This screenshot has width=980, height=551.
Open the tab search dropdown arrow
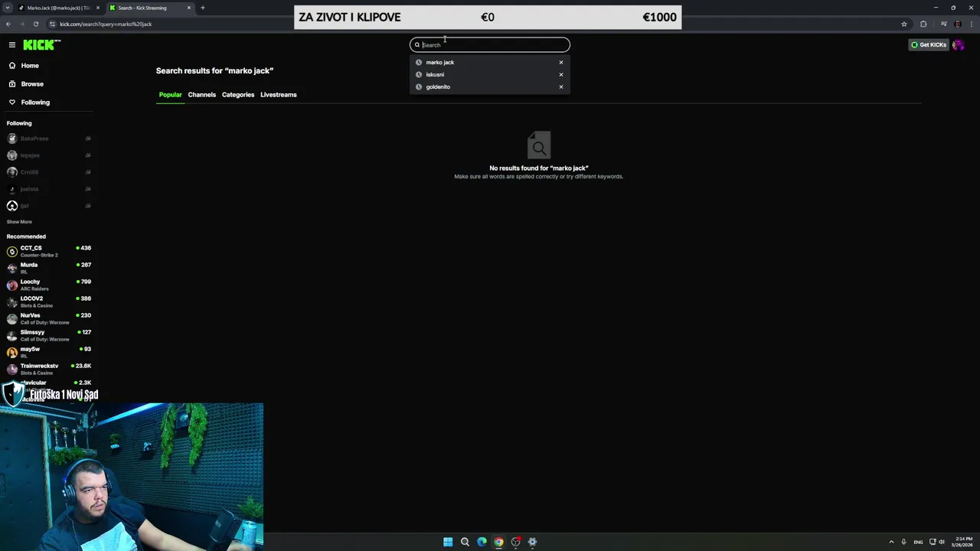pyautogui.click(x=8, y=8)
